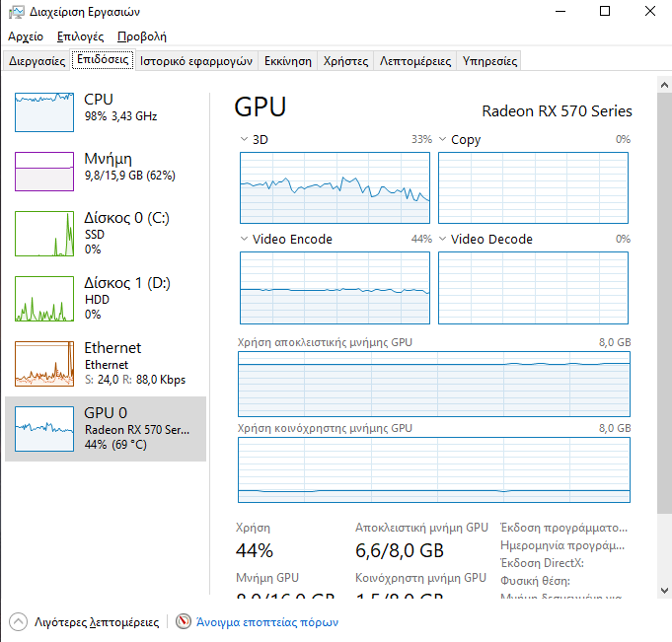Click the 'HDD' label under Δίσκος 1
Image resolution: width=672 pixels, height=642 pixels.
97,300
